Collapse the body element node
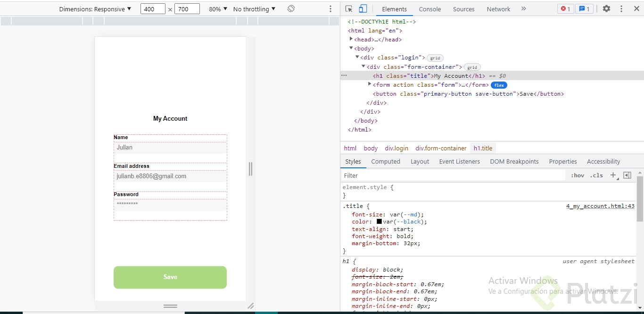Image resolution: width=644 pixels, height=314 pixels. pyautogui.click(x=351, y=48)
